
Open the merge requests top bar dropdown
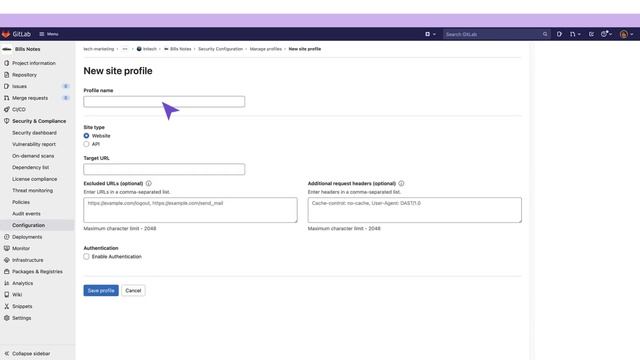pos(575,34)
